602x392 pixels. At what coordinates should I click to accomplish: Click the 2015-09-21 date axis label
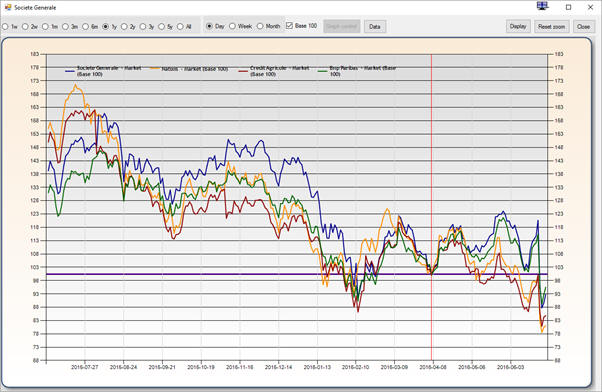coord(162,367)
